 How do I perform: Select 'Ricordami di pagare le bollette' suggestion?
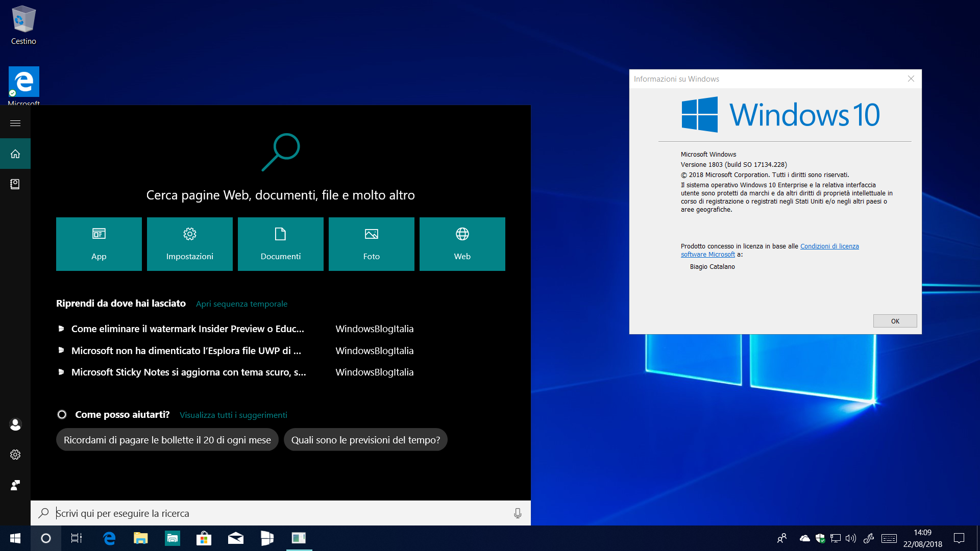(x=167, y=440)
